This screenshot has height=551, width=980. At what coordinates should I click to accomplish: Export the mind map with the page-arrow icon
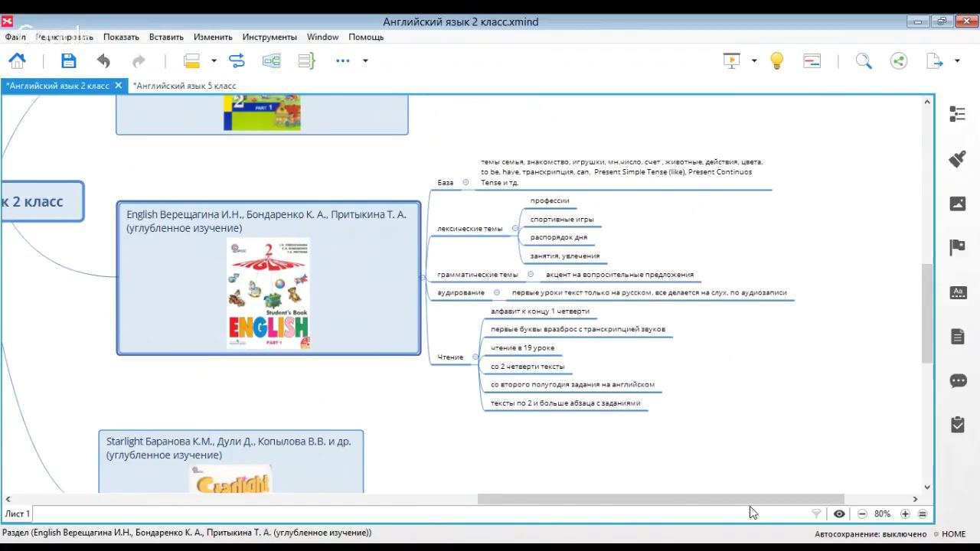coord(935,60)
